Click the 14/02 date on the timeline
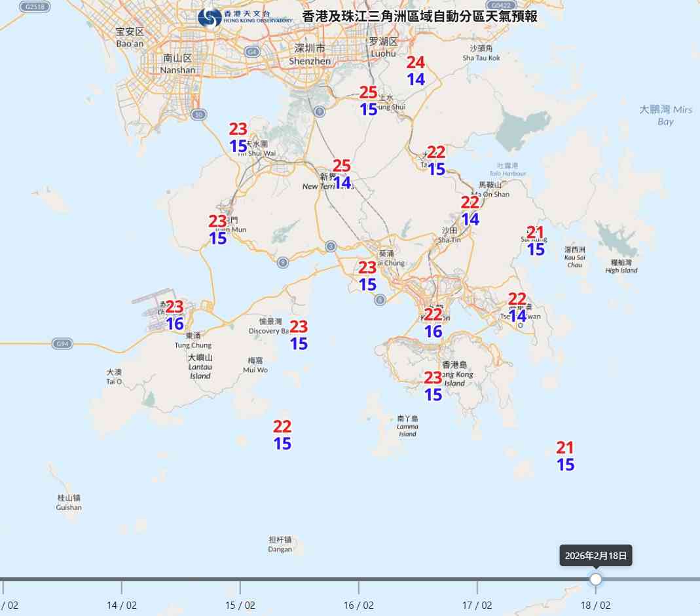 click(122, 606)
